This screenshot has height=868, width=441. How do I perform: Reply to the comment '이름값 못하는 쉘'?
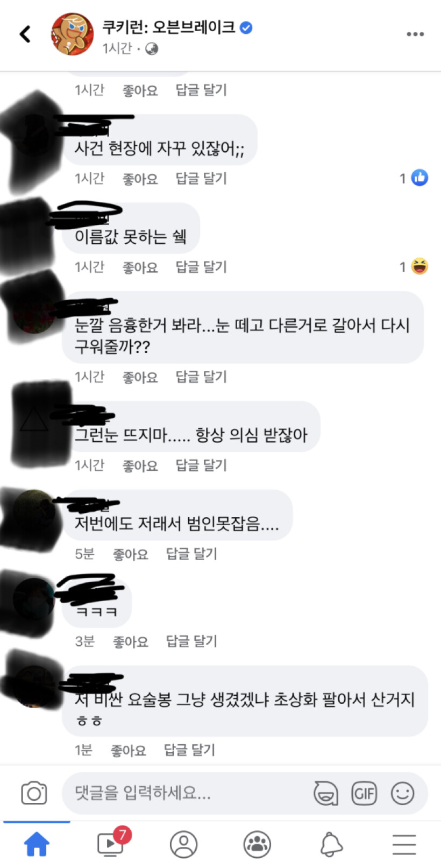pyautogui.click(x=201, y=267)
